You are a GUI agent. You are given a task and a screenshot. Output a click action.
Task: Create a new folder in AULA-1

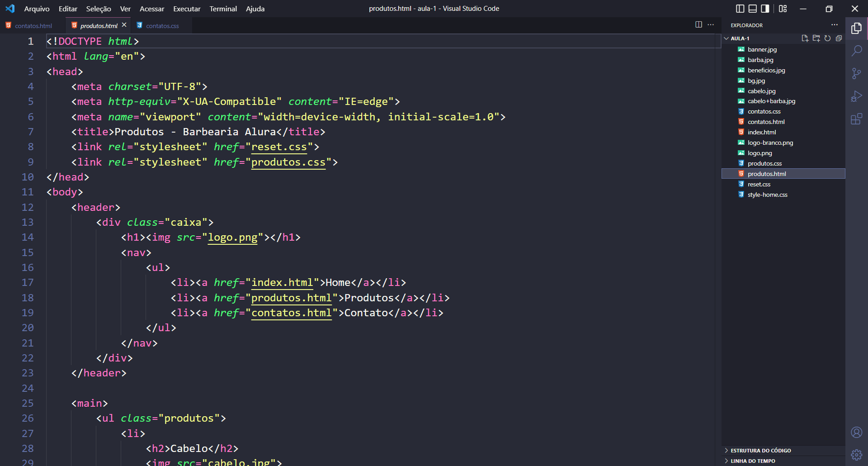tap(816, 38)
